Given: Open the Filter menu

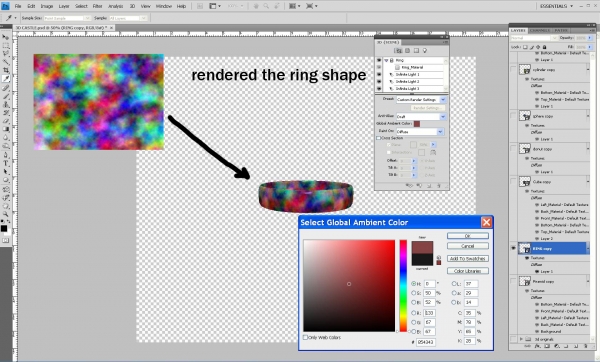Looking at the screenshot, I should tap(98, 6).
